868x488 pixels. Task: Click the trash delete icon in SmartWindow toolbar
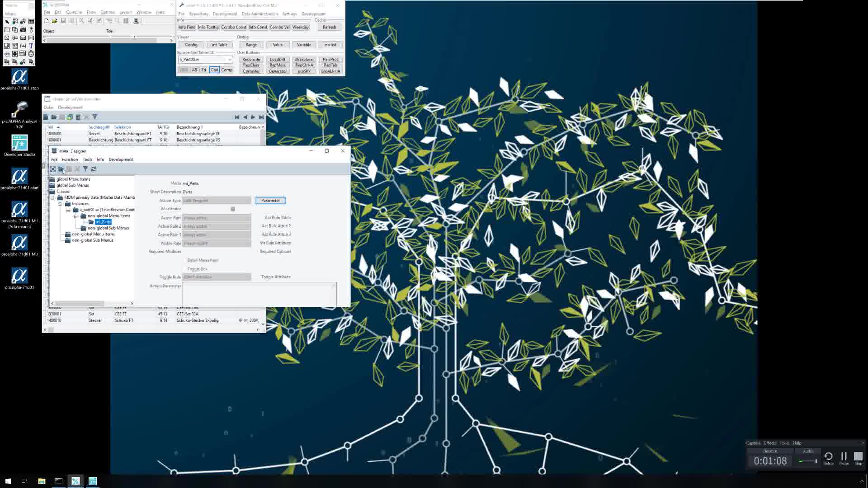point(78,117)
